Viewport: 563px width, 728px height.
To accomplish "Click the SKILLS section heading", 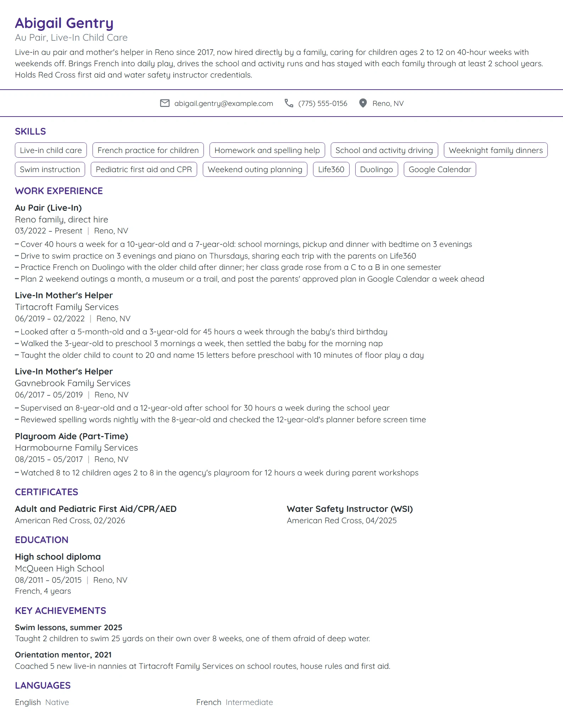I will tap(30, 131).
